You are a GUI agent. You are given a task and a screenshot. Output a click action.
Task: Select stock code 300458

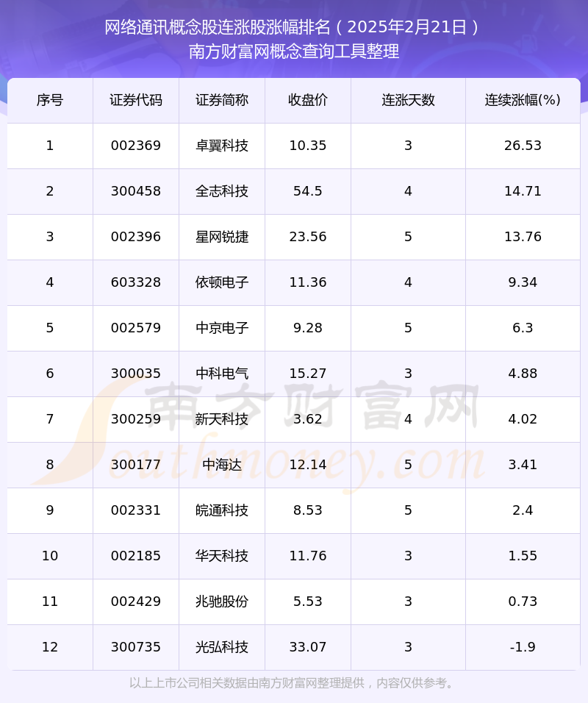pyautogui.click(x=136, y=191)
